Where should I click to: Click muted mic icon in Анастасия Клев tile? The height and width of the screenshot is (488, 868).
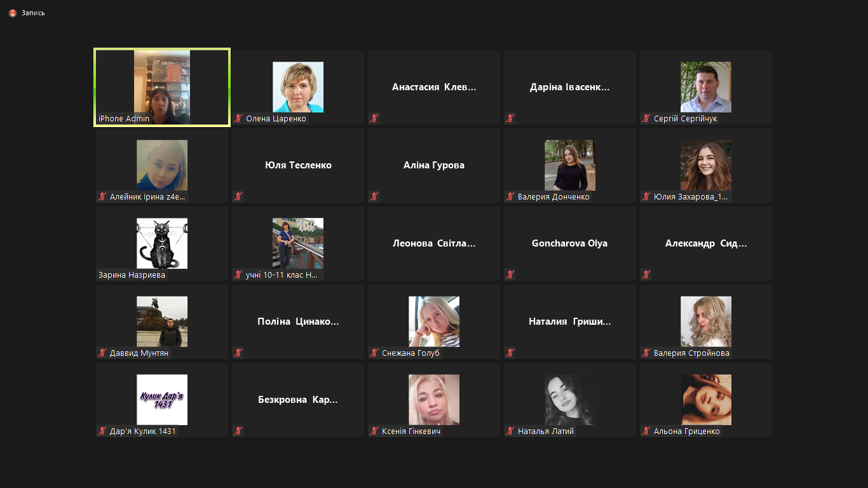(375, 119)
